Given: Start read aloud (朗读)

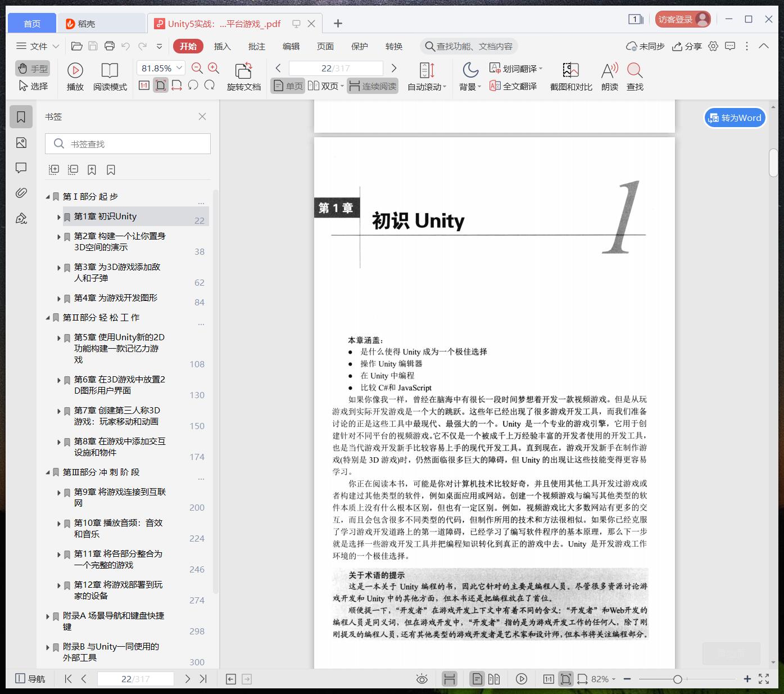Looking at the screenshot, I should coord(610,76).
